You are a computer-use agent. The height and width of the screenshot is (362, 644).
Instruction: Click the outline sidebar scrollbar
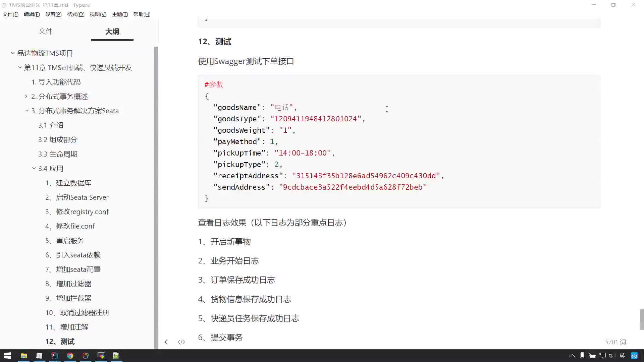[x=156, y=198]
